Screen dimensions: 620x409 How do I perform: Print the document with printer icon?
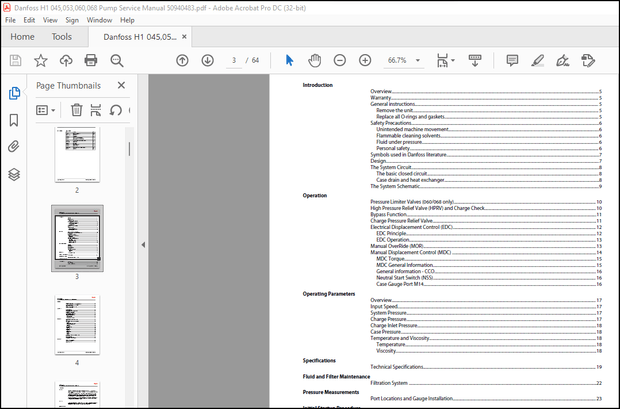pos(91,61)
